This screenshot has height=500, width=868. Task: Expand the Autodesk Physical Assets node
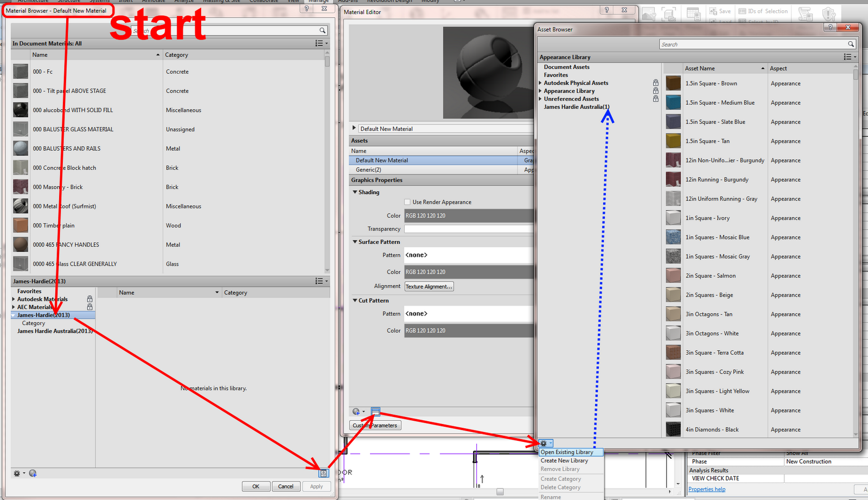tap(540, 83)
